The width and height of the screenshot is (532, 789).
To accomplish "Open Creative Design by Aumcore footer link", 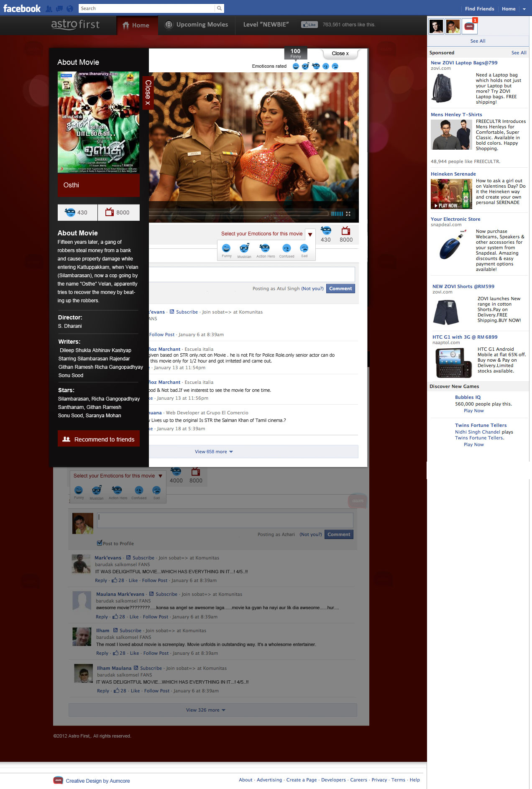I will point(98,781).
